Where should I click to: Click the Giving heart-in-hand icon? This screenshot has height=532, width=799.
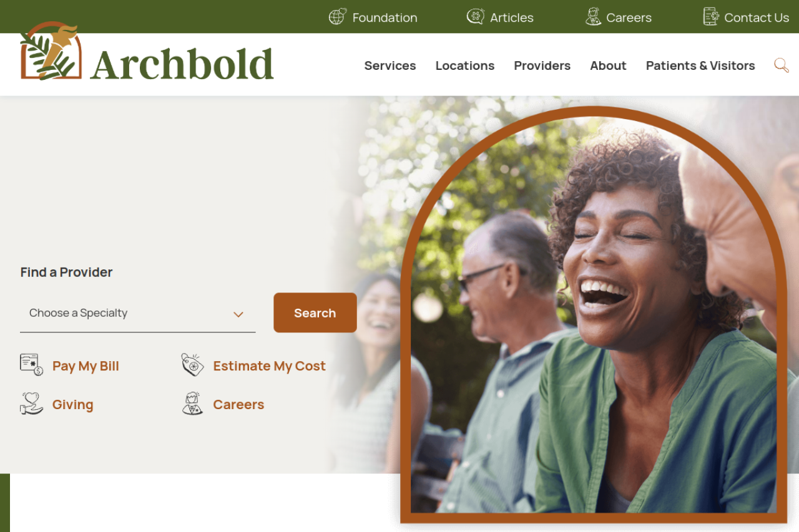(32, 404)
